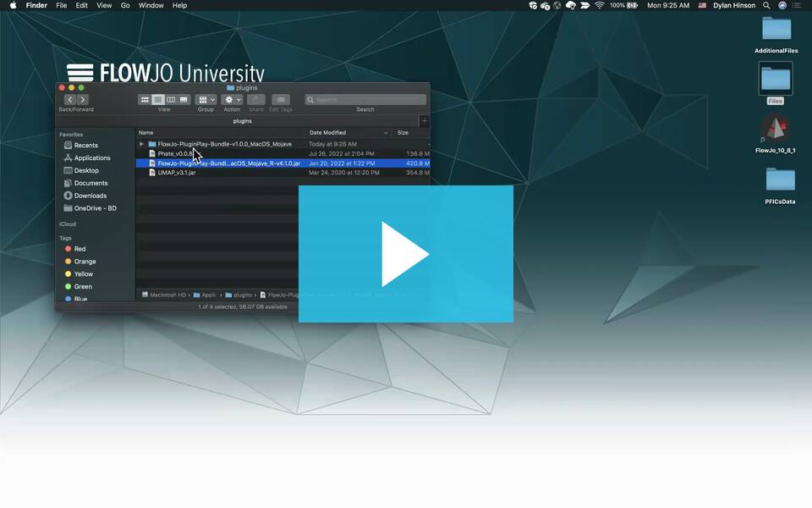812x508 pixels.
Task: Select the FlowJo-PluginPlay-Bundle-v1.0.0_MacOS_Mojave folder row
Action: (x=283, y=144)
